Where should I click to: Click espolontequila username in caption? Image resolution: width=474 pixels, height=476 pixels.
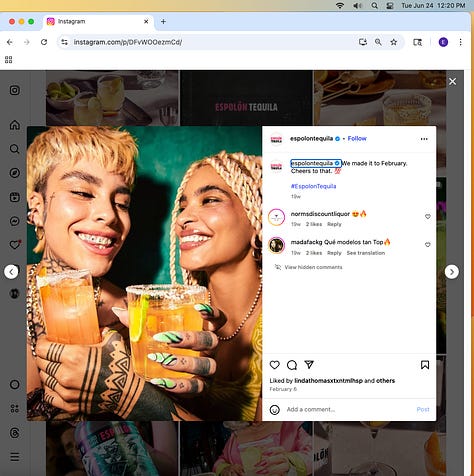pyautogui.click(x=312, y=163)
